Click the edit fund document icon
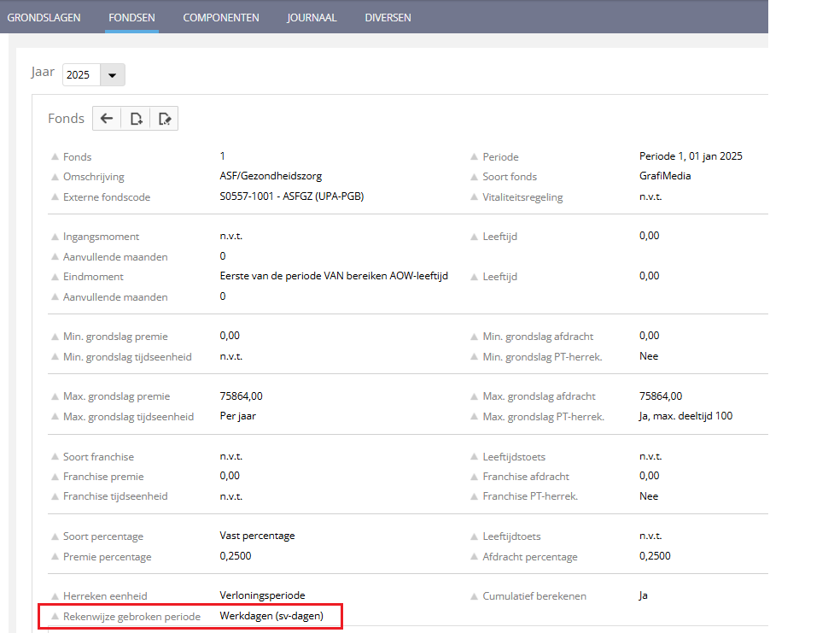This screenshot has width=840, height=633. [x=164, y=119]
